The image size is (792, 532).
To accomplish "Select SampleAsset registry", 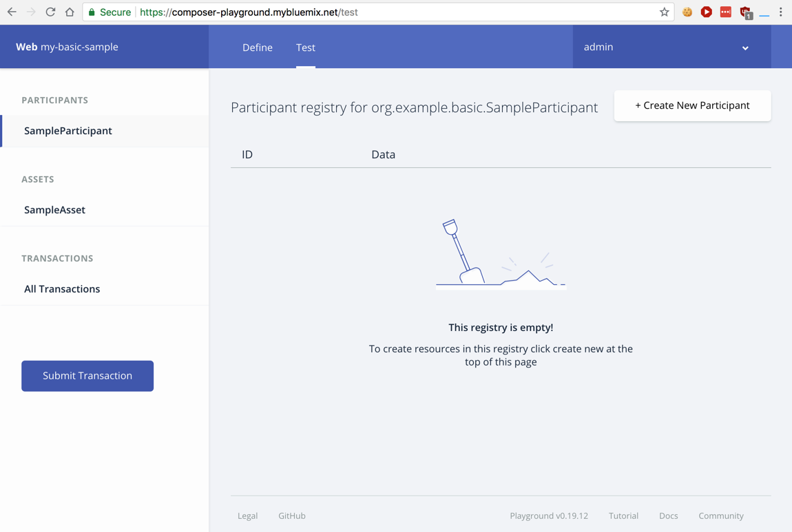I will 54,210.
